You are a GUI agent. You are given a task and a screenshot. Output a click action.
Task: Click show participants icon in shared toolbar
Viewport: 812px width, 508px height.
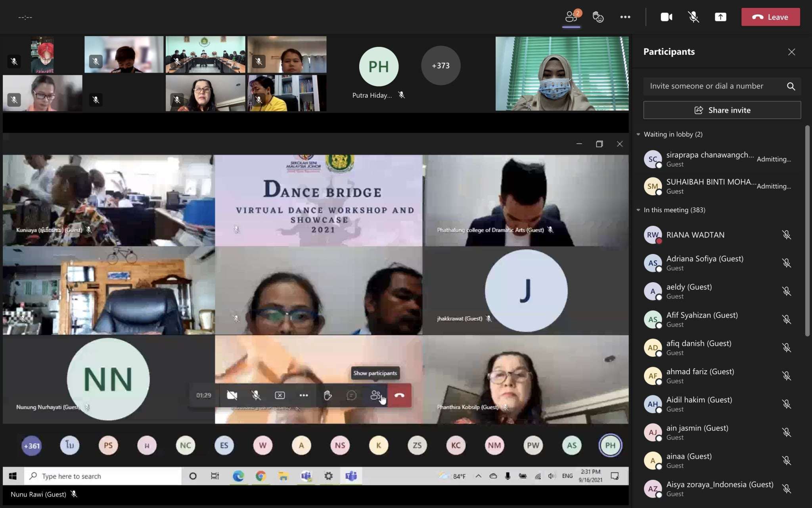tap(375, 395)
